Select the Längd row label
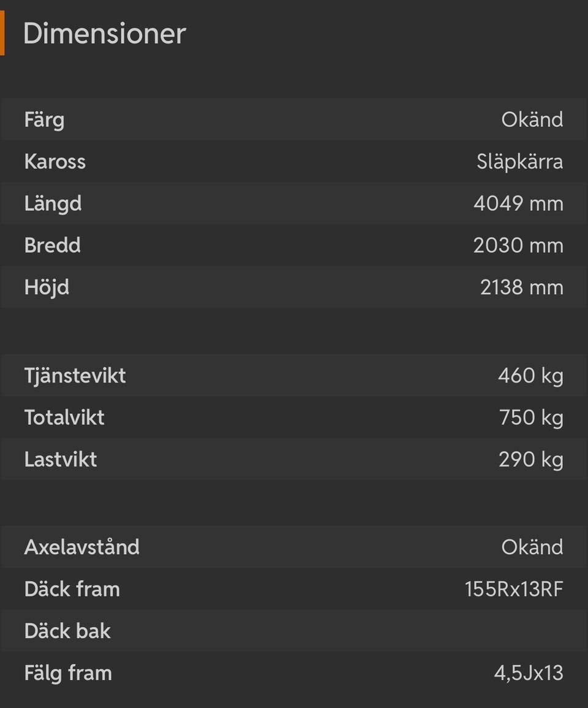The height and width of the screenshot is (708, 588). coord(53,204)
